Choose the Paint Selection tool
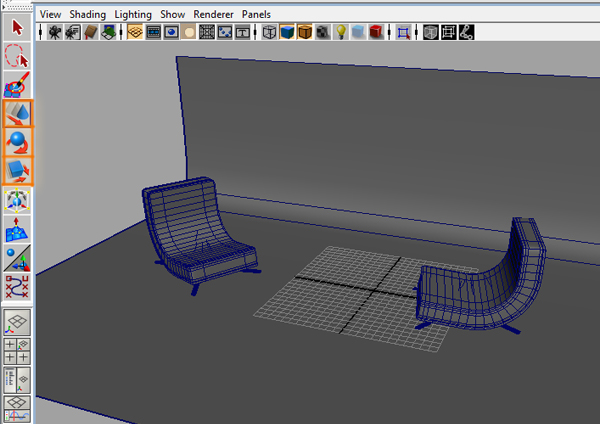The height and width of the screenshot is (424, 600). click(18, 86)
